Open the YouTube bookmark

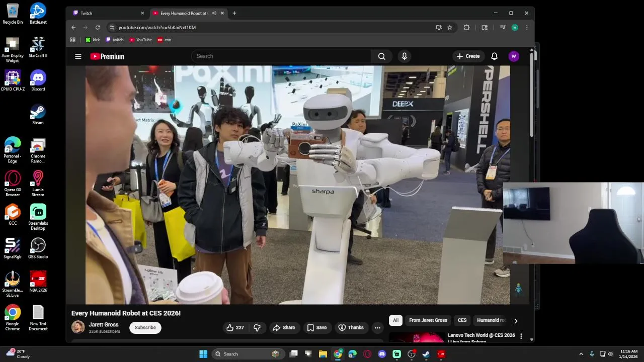coord(140,40)
